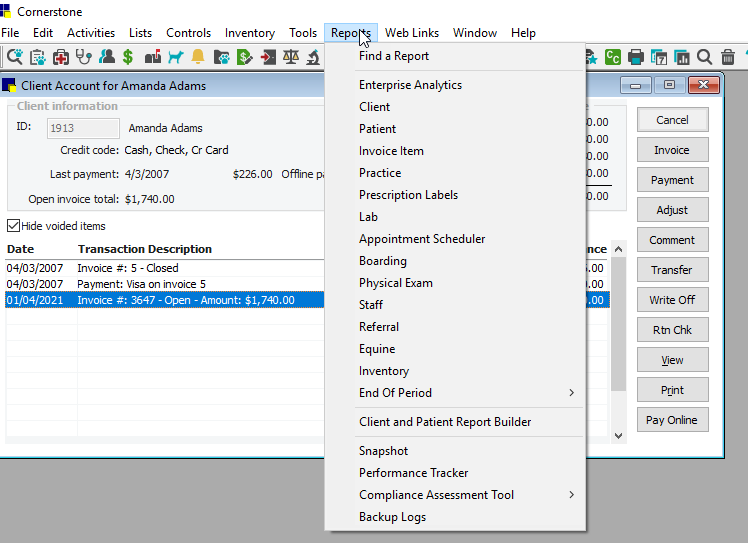Click the trash can toolbar icon
The width and height of the screenshot is (748, 543).
click(728, 57)
